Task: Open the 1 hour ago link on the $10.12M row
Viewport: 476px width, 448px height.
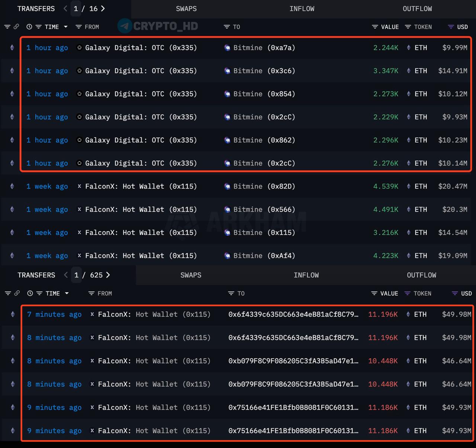Action: [47, 94]
